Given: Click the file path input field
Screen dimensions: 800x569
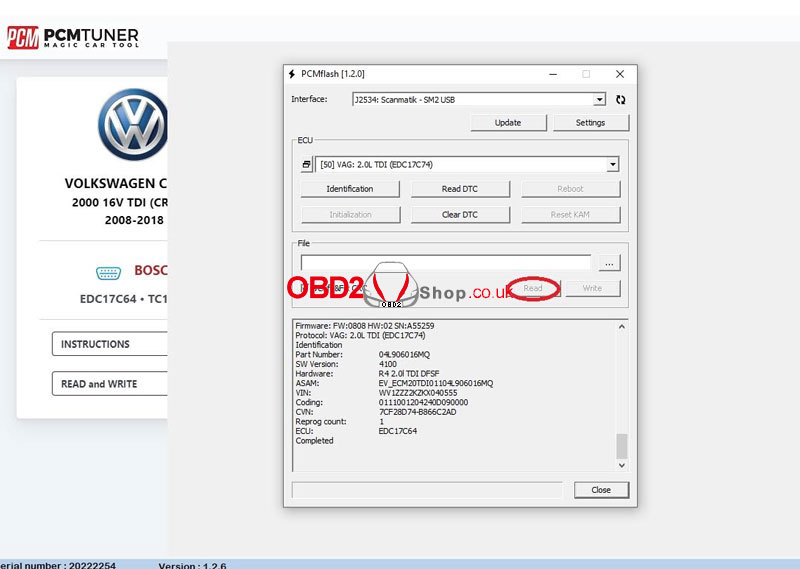Looking at the screenshot, I should (446, 263).
